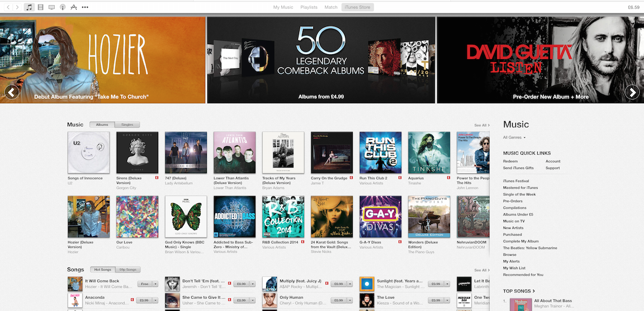Screen dimensions: 644x311
Task: Open the Support quick link
Action: pyautogui.click(x=552, y=168)
